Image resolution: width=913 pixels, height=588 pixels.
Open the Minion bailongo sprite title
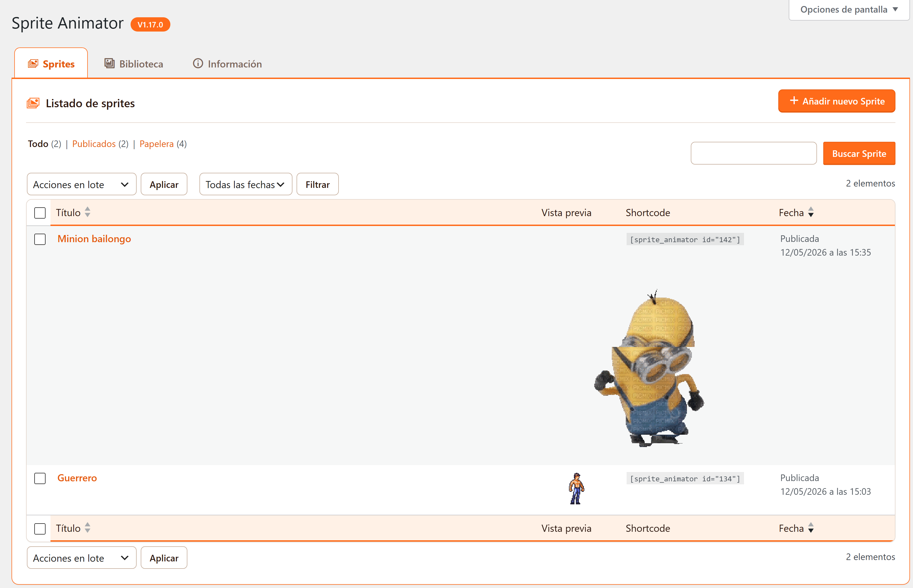[94, 239]
